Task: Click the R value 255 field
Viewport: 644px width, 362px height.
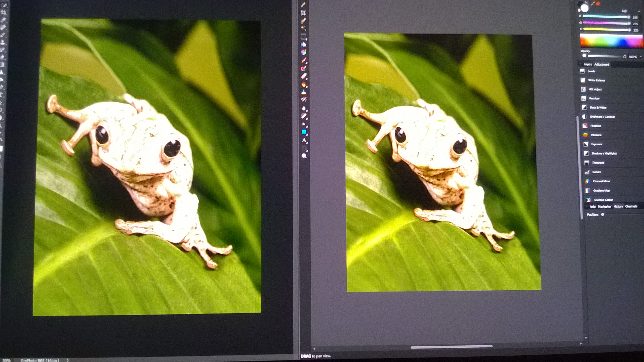Action: [x=635, y=17]
